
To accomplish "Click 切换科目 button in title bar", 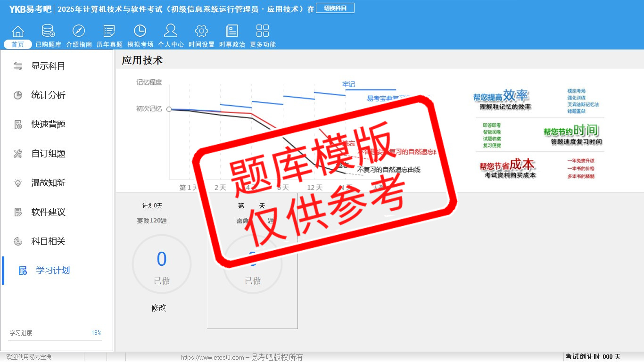I will coord(335,8).
